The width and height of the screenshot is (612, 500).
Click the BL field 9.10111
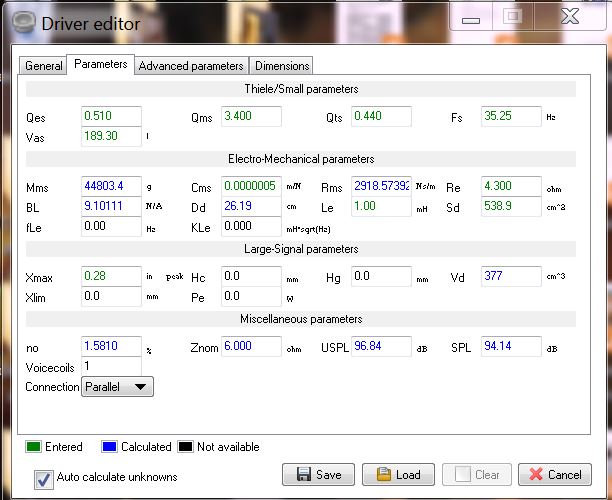(x=111, y=206)
